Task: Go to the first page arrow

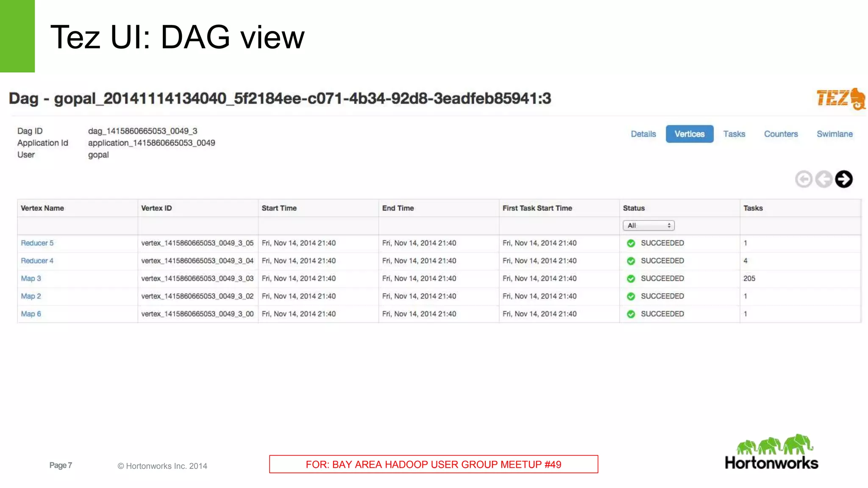Action: (804, 179)
